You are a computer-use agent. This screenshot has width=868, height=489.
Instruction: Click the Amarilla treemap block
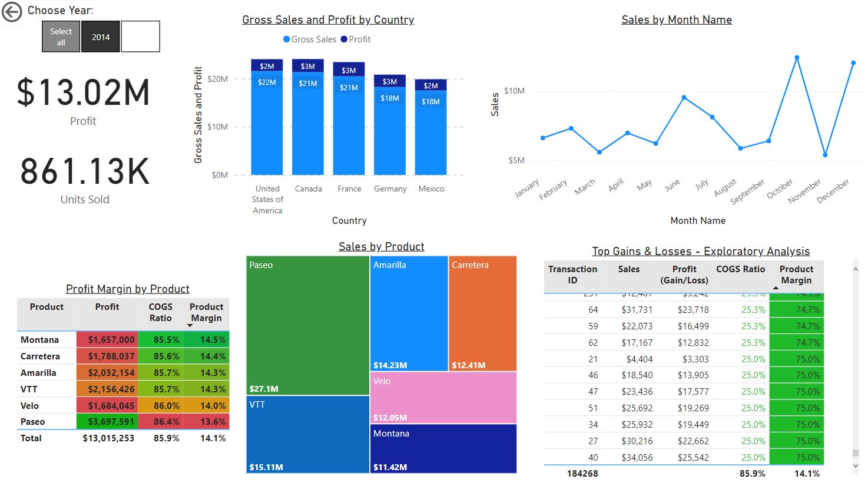pos(409,312)
